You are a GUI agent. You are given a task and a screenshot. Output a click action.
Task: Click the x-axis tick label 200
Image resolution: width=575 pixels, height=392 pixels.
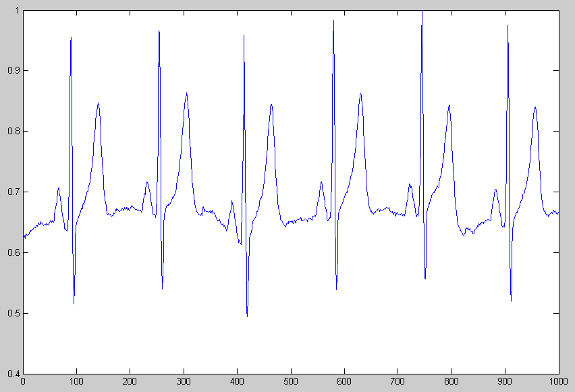pyautogui.click(x=130, y=381)
